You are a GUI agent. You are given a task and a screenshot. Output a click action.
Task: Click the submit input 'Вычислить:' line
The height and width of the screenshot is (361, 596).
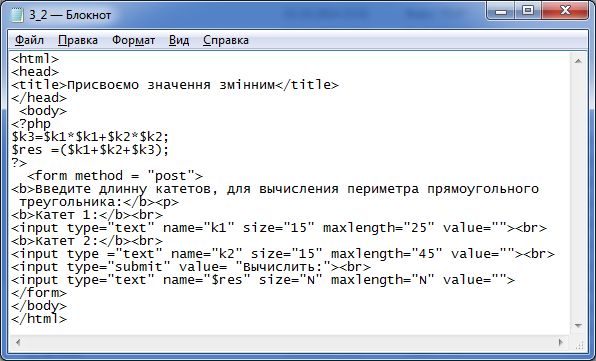[191, 267]
